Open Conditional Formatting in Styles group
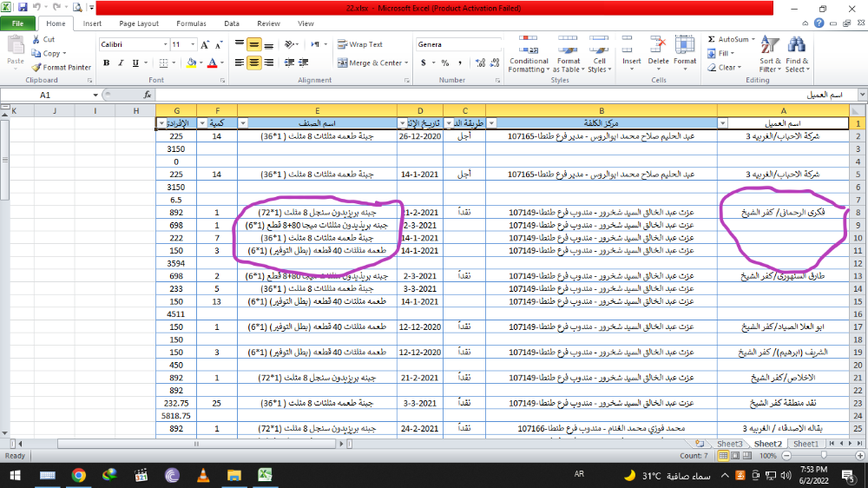This screenshot has height=488, width=868. pyautogui.click(x=529, y=54)
